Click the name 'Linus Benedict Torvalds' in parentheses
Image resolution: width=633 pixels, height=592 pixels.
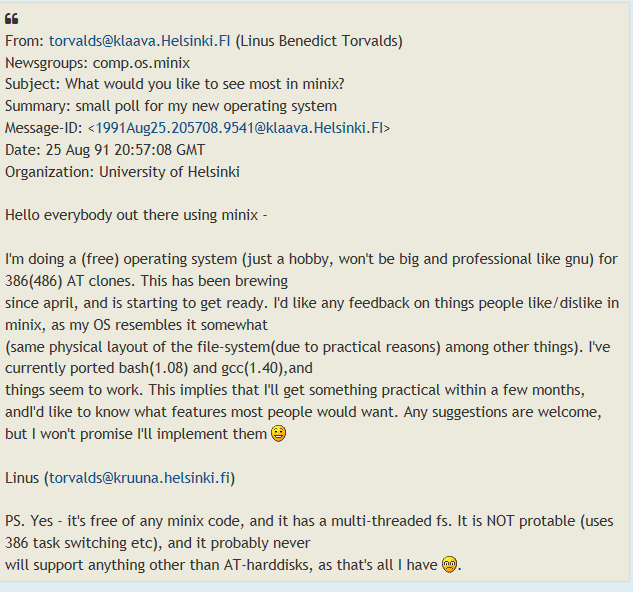click(319, 41)
